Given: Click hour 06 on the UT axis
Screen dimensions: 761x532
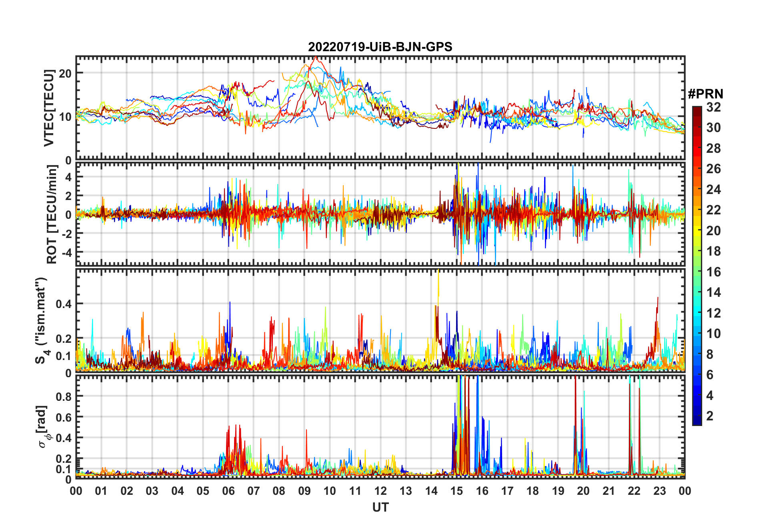Looking at the screenshot, I should coord(228,491).
